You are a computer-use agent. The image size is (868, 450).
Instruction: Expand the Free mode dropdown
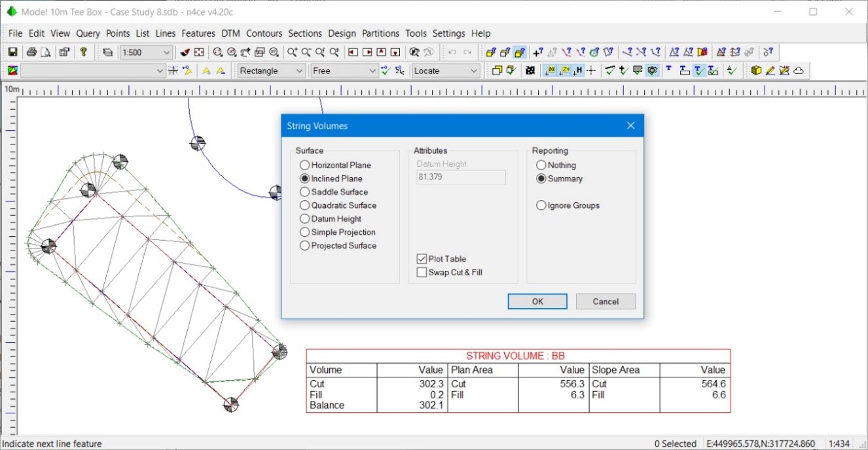click(344, 71)
